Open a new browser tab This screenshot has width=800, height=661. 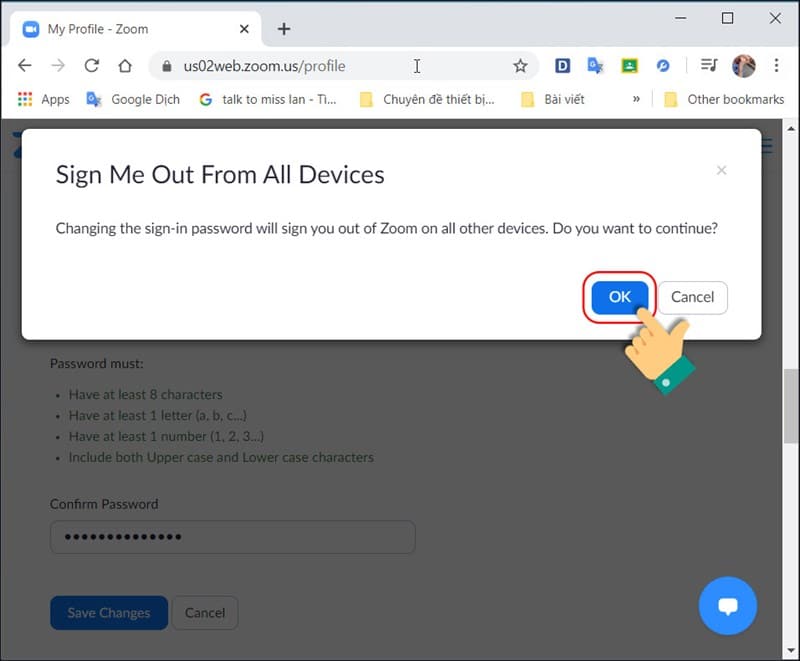(284, 29)
